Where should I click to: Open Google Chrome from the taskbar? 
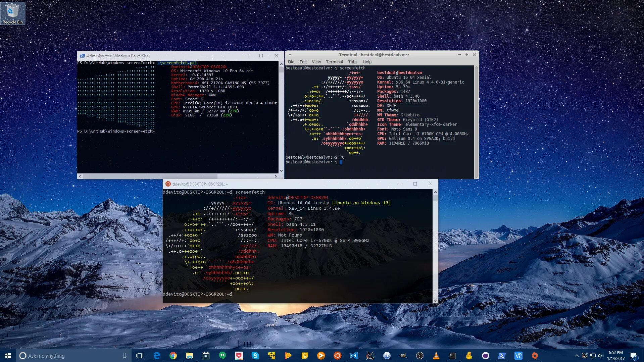[173, 356]
